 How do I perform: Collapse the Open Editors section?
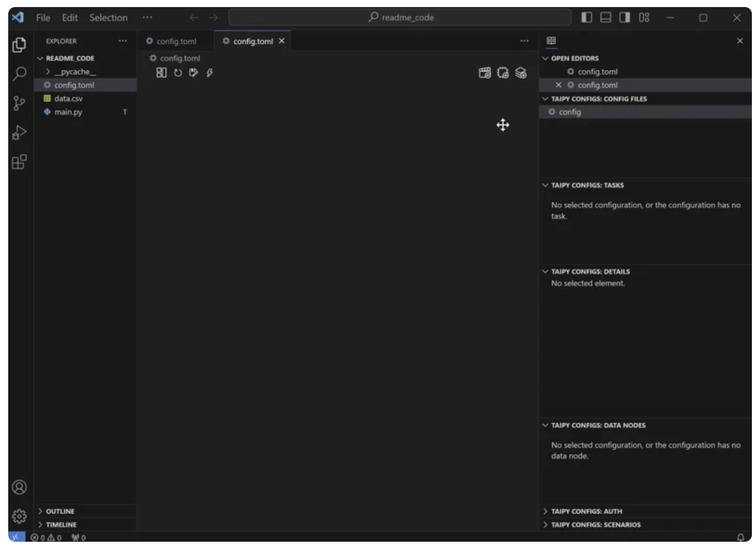click(644, 58)
